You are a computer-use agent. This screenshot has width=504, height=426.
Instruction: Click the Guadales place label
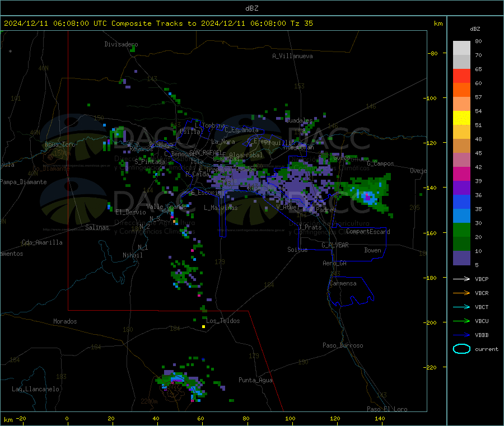click(x=299, y=120)
